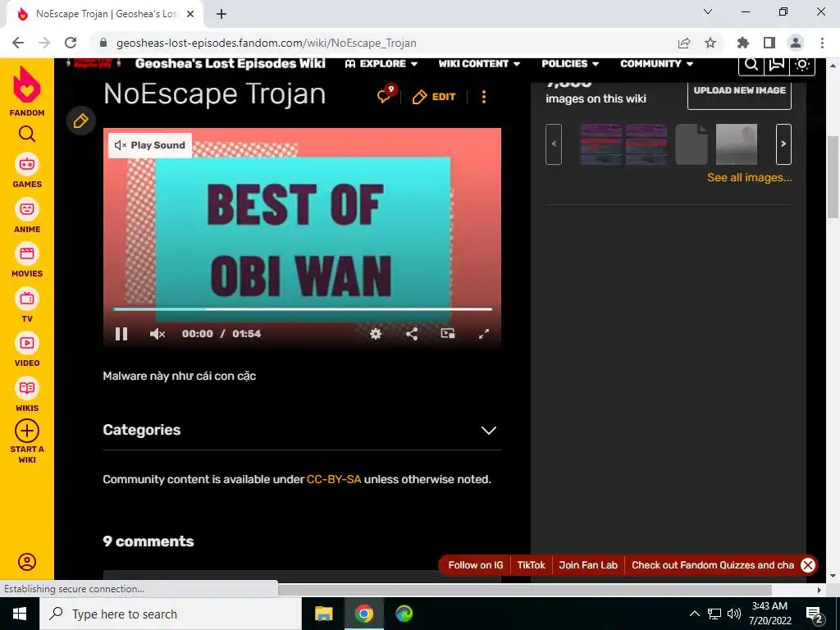Enter video fullscreen mode
The image size is (840, 630).
tap(484, 334)
